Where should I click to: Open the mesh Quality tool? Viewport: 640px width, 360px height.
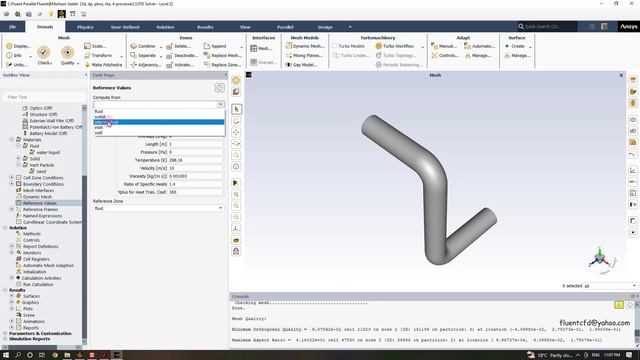click(x=67, y=56)
